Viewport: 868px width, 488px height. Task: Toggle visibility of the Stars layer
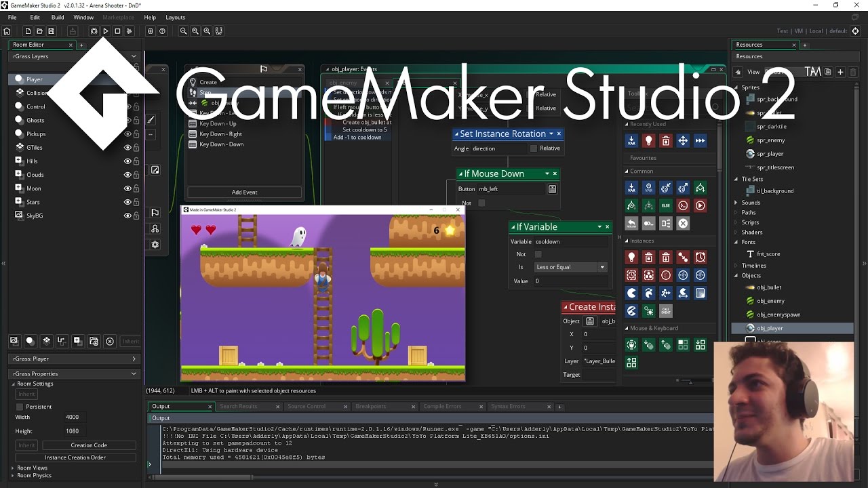pyautogui.click(x=127, y=202)
